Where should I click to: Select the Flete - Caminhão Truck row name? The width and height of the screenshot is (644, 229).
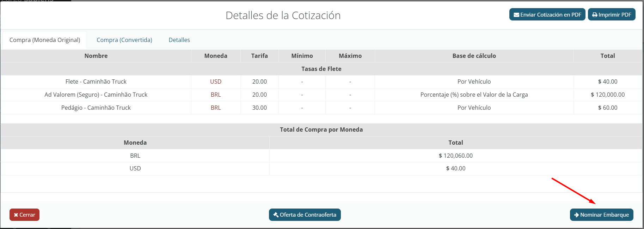(96, 82)
